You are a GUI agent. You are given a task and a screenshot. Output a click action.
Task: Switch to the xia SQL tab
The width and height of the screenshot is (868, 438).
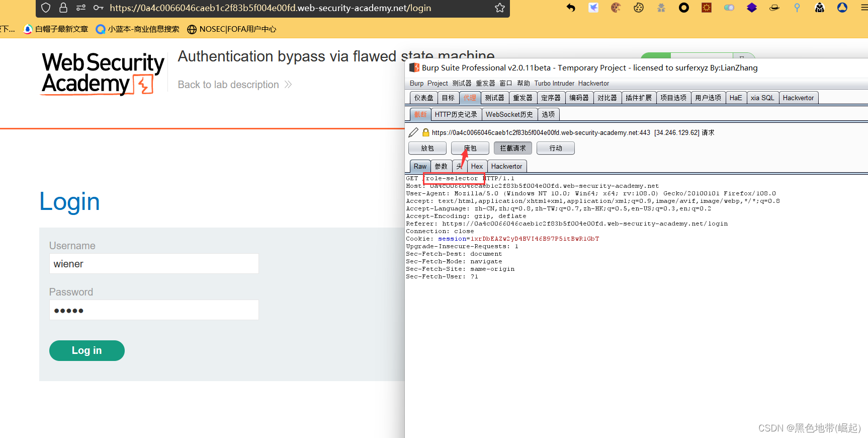762,98
